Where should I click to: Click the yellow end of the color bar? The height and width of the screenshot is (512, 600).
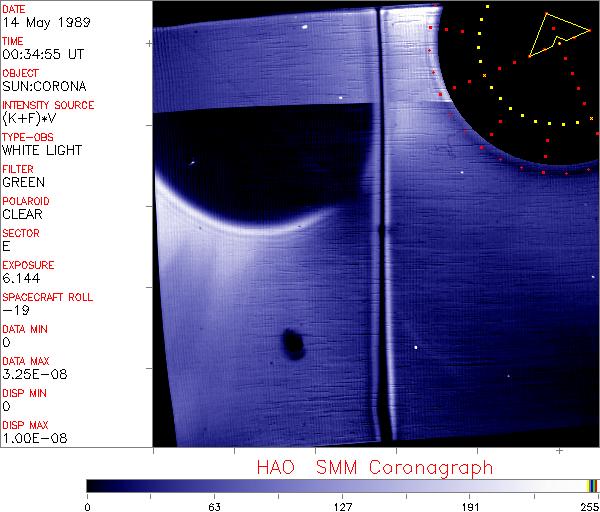(x=590, y=486)
